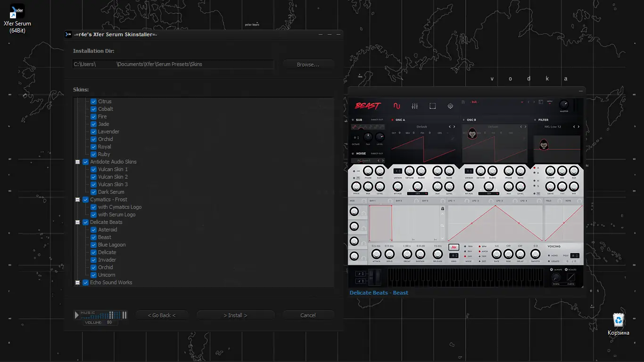Click the '< Go Back <' button
Screen dimensions: 644x362
(162, 315)
